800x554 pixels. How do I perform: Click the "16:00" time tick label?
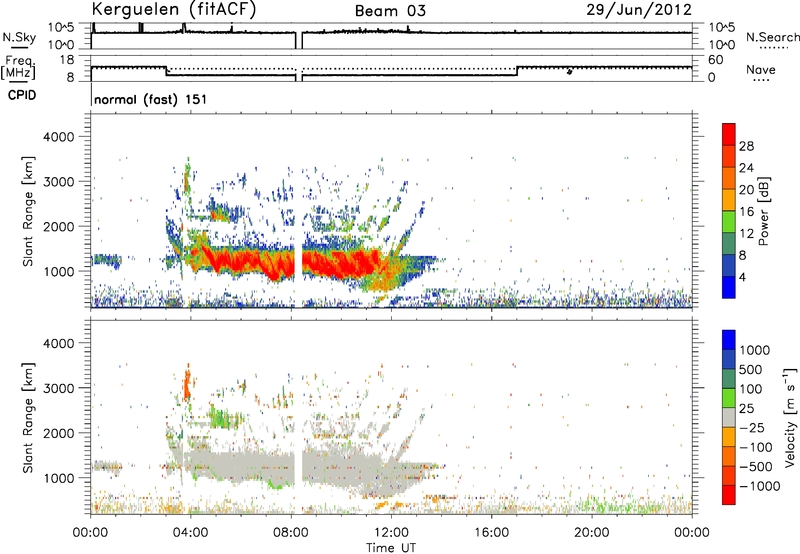pyautogui.click(x=491, y=533)
